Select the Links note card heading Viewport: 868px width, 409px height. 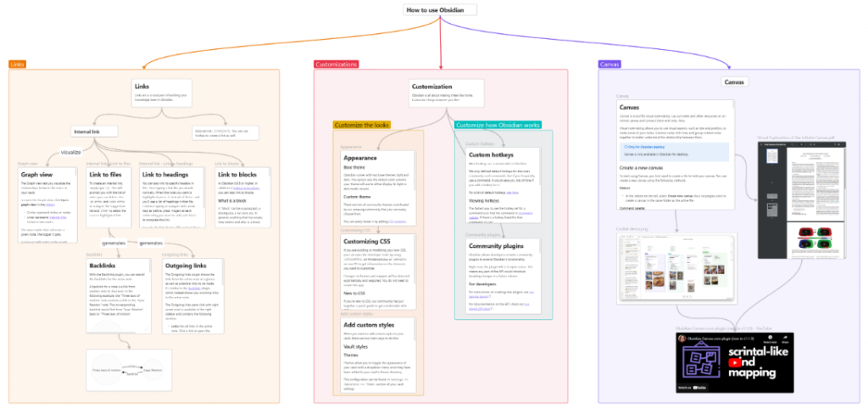(x=142, y=87)
